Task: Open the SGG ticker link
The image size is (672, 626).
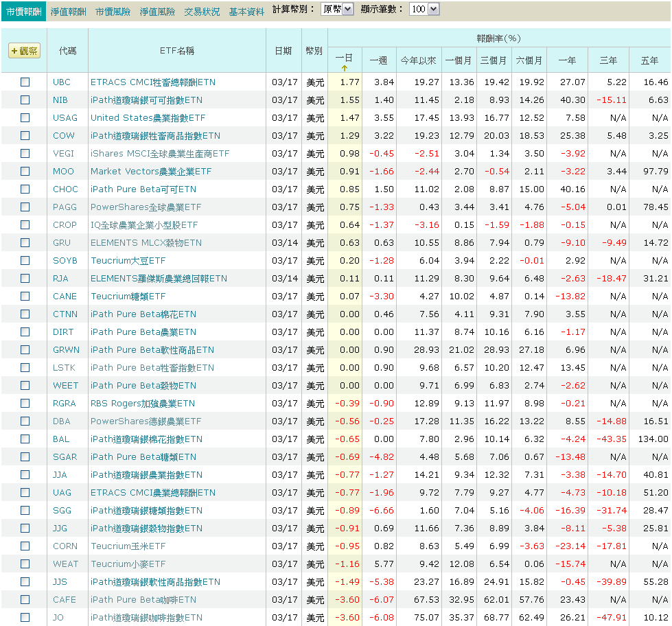Action: (x=62, y=510)
